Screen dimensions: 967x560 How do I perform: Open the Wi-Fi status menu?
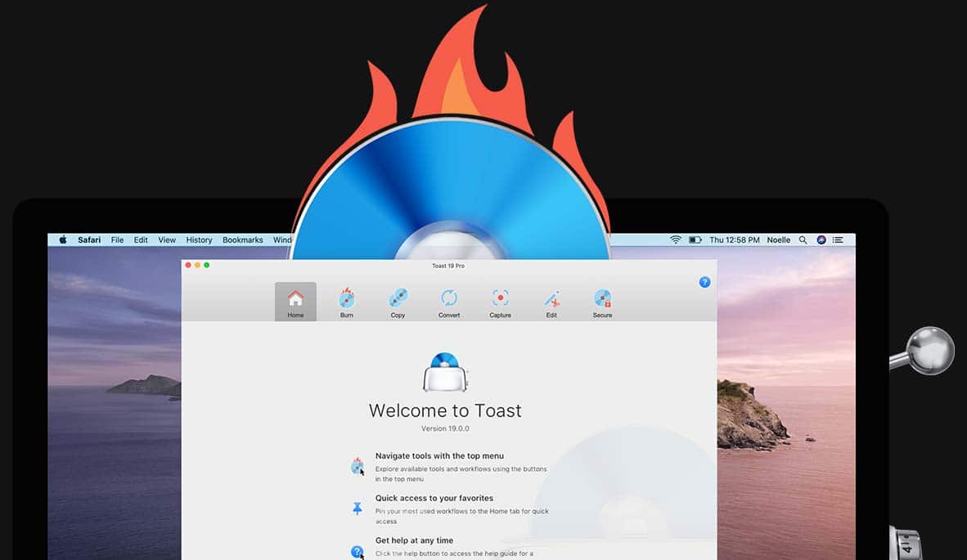[676, 240]
